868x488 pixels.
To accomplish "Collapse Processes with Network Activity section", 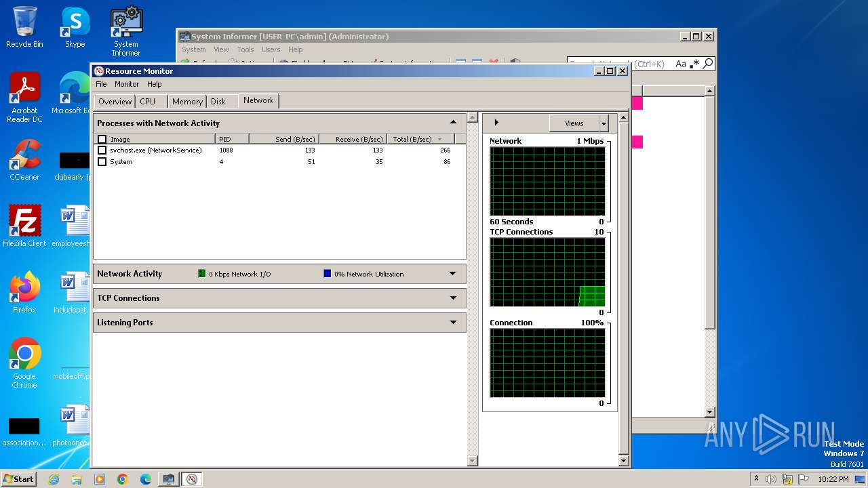I will (x=453, y=123).
